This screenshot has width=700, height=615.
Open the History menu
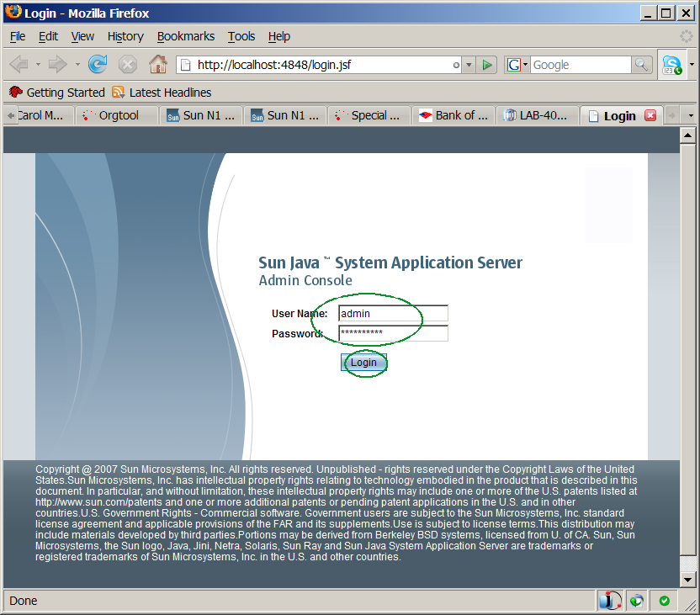click(x=125, y=36)
